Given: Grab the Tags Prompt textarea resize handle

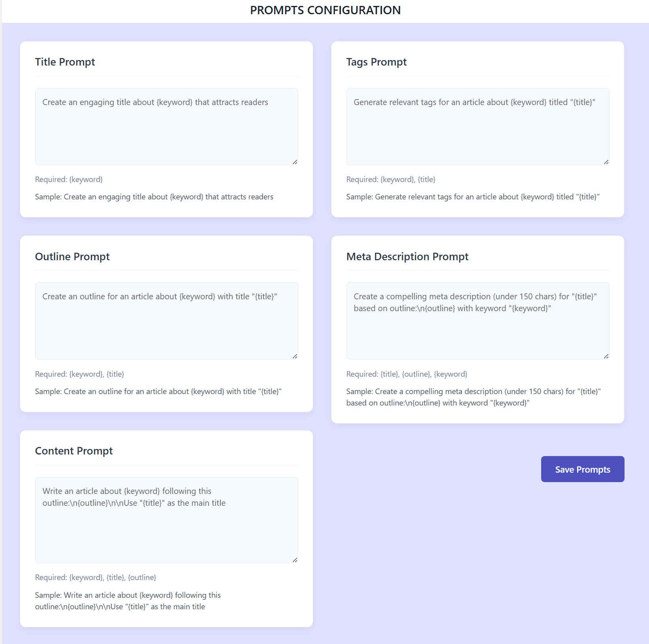Looking at the screenshot, I should 606,162.
